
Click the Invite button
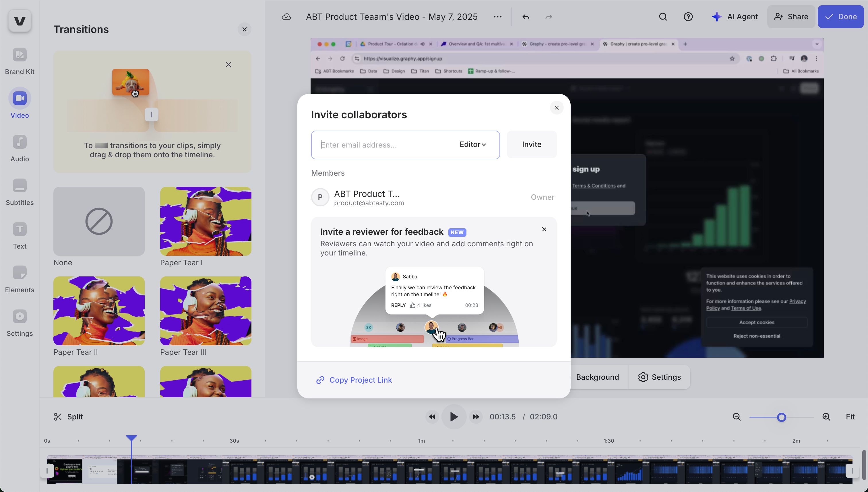532,144
